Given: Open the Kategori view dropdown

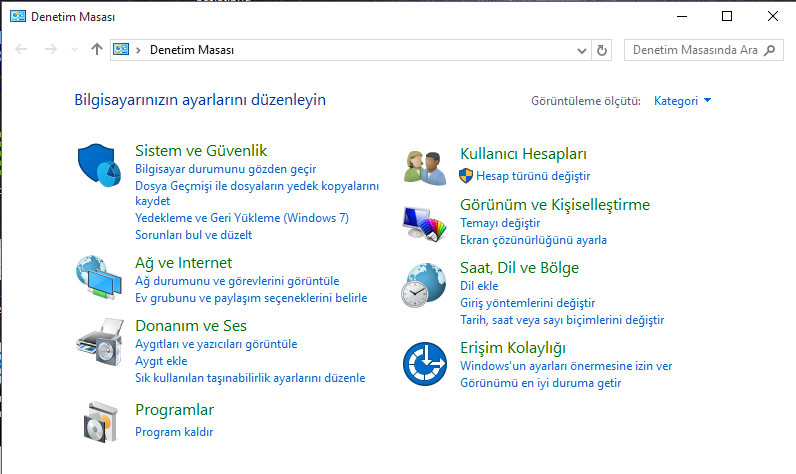Looking at the screenshot, I should pyautogui.click(x=682, y=100).
